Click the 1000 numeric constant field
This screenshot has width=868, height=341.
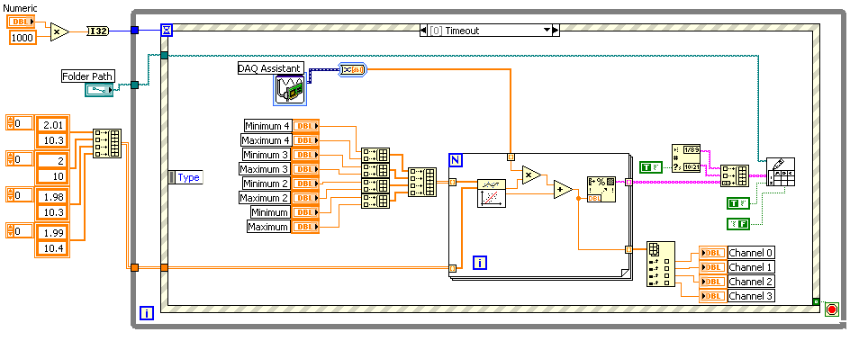point(23,38)
